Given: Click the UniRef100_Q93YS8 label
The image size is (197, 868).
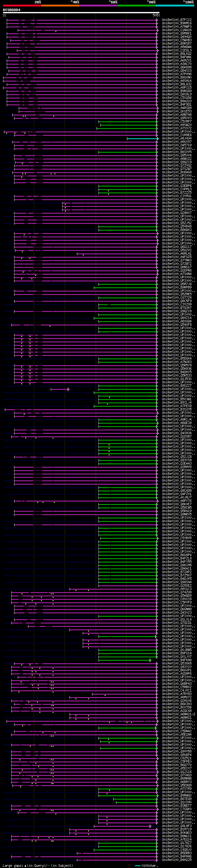Looking at the screenshot, I should click(176, 460).
